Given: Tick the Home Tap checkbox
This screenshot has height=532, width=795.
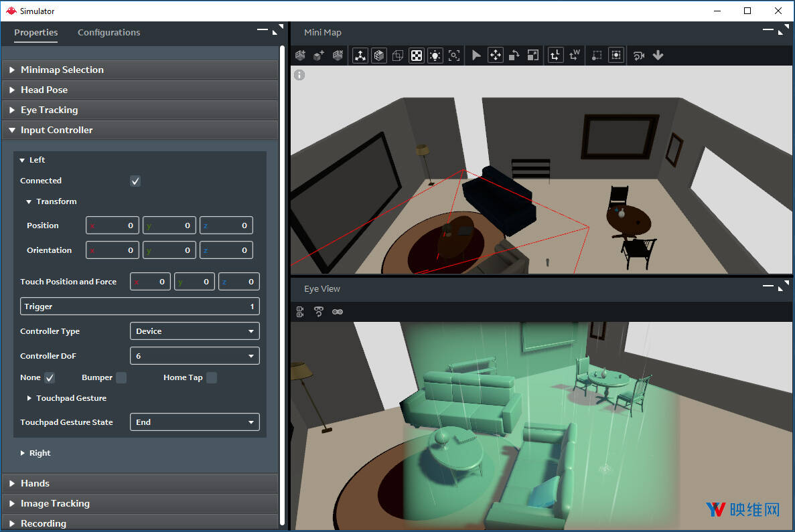Looking at the screenshot, I should pyautogui.click(x=212, y=378).
